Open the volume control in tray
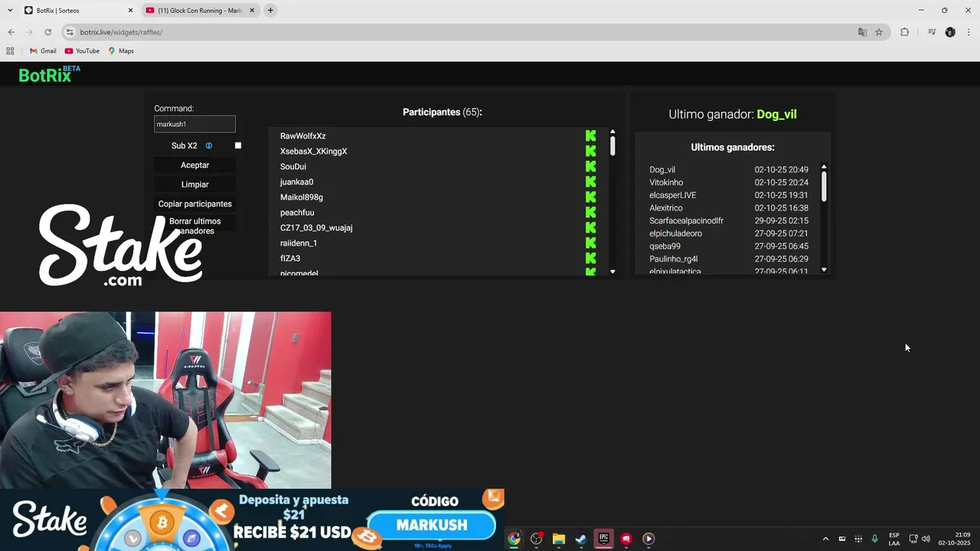Image resolution: width=980 pixels, height=551 pixels. click(x=926, y=539)
